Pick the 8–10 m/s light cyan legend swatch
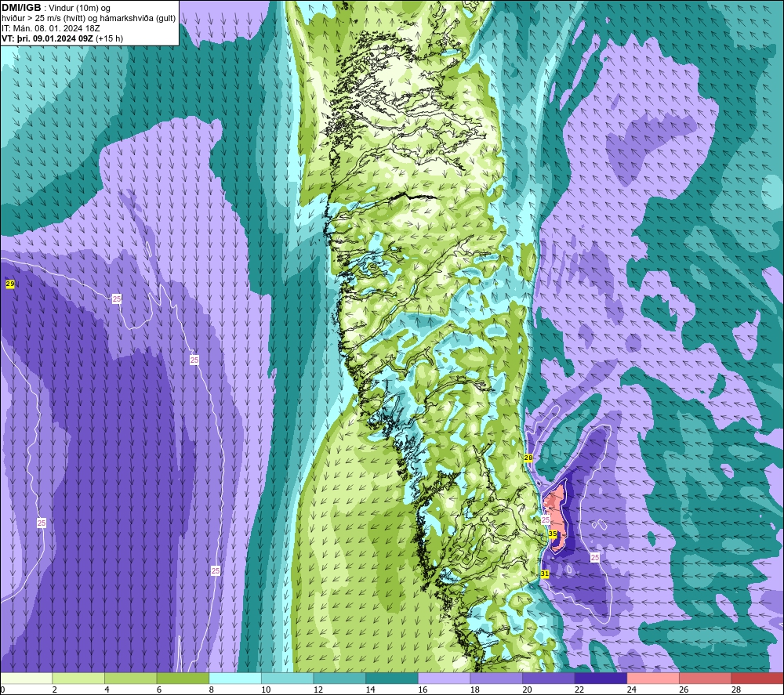The height and width of the screenshot is (695, 784). (235, 678)
